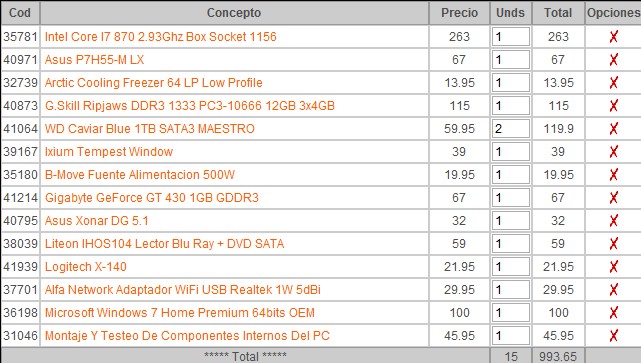
Task: Delete Gigabyte GeForce GT 430 entry
Action: pyautogui.click(x=613, y=198)
